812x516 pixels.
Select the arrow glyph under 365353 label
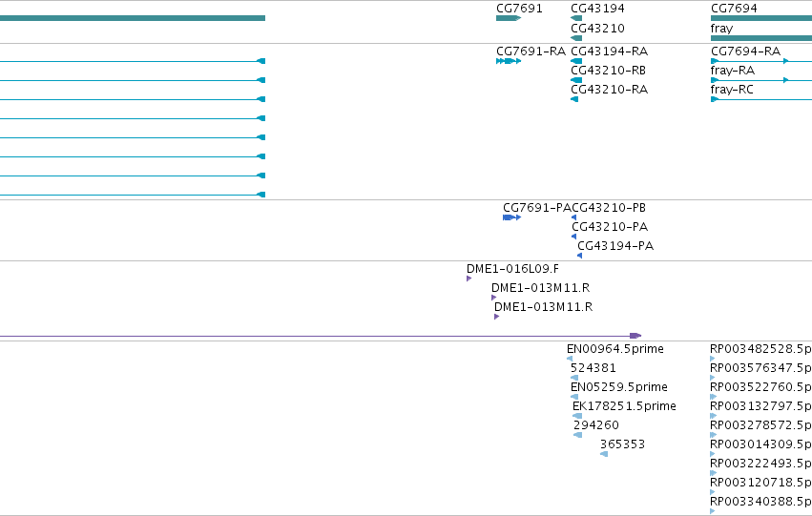(604, 454)
